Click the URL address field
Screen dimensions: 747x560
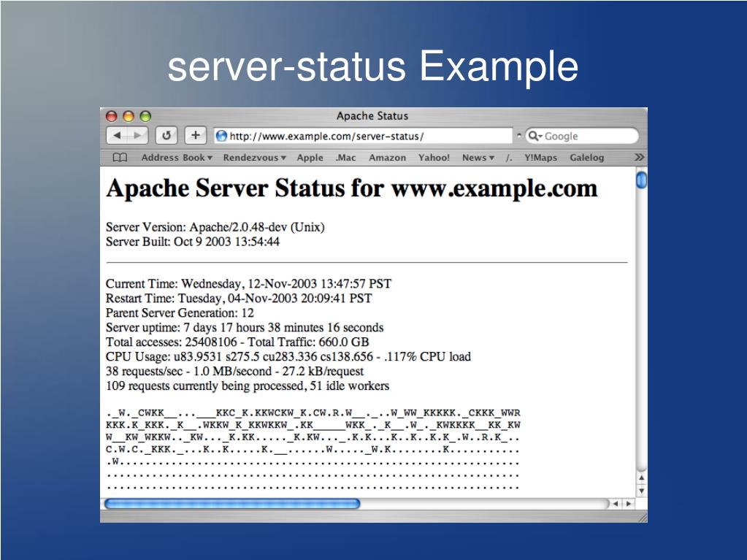point(365,136)
